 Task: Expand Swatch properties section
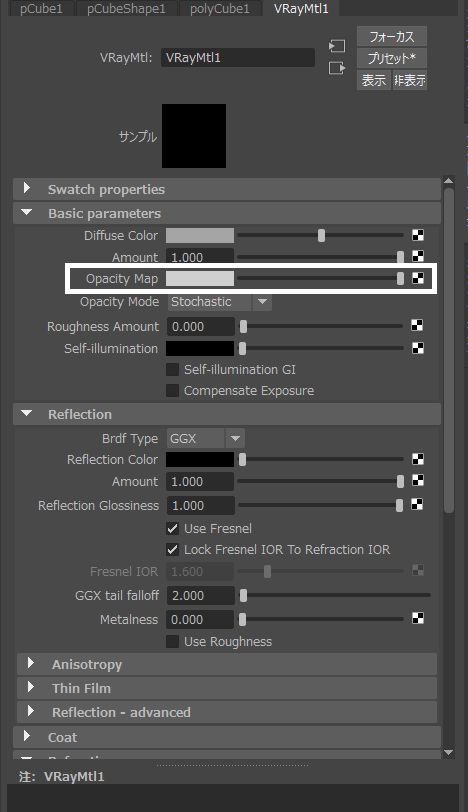click(227, 189)
